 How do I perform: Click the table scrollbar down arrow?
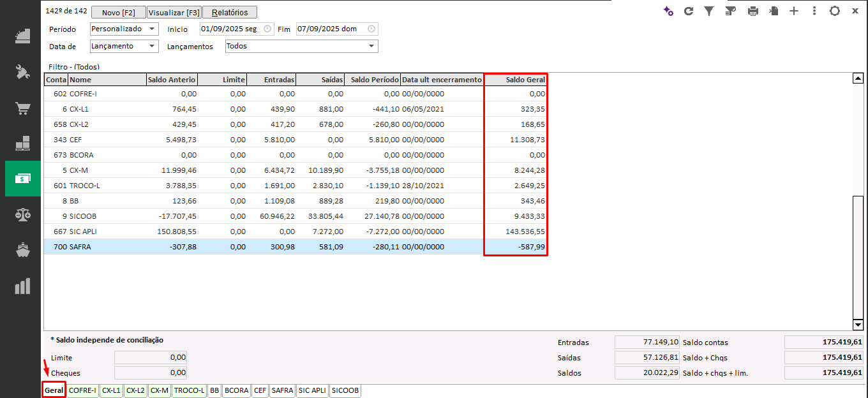[x=858, y=325]
